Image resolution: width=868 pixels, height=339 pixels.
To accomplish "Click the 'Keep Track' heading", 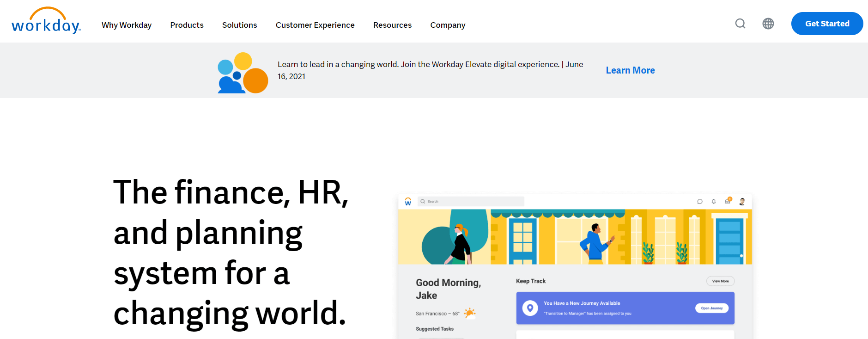I will pos(531,281).
